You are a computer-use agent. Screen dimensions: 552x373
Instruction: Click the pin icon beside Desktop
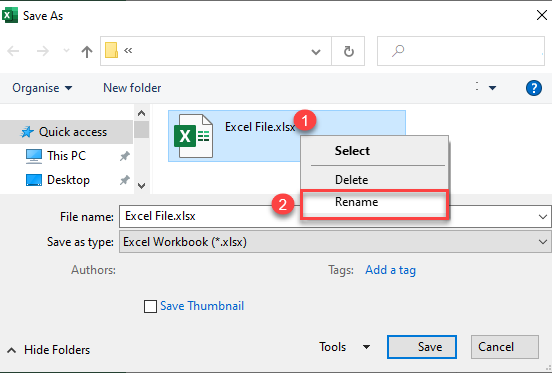coord(124,180)
